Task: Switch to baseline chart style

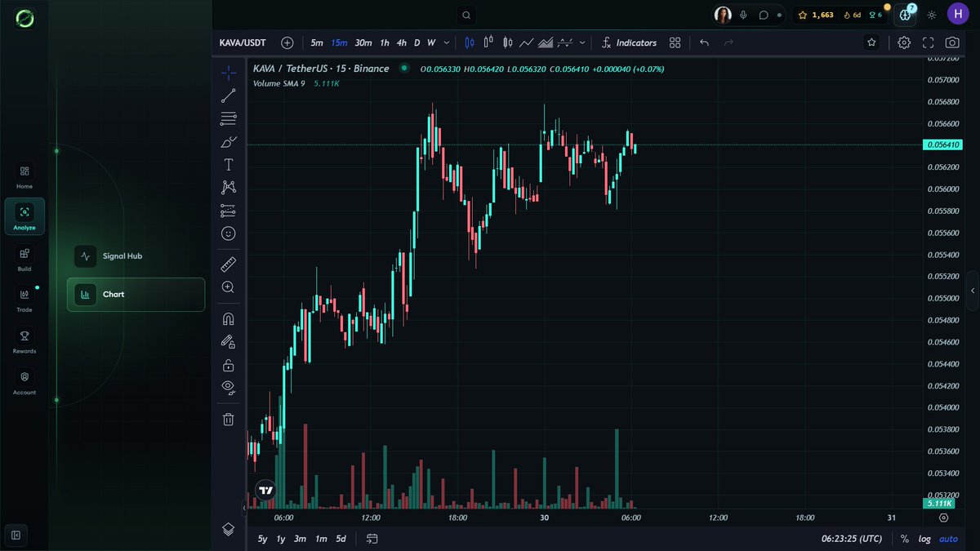Action: (x=565, y=42)
